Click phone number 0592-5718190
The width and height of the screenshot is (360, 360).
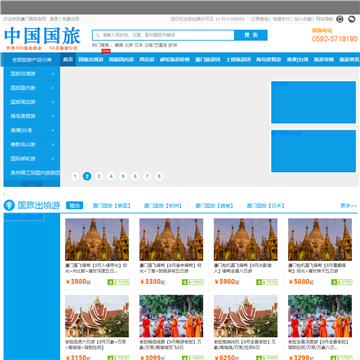pos(335,39)
